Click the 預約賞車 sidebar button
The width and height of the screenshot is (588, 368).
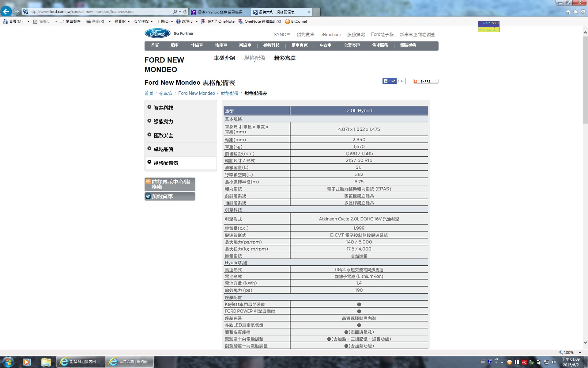170,196
